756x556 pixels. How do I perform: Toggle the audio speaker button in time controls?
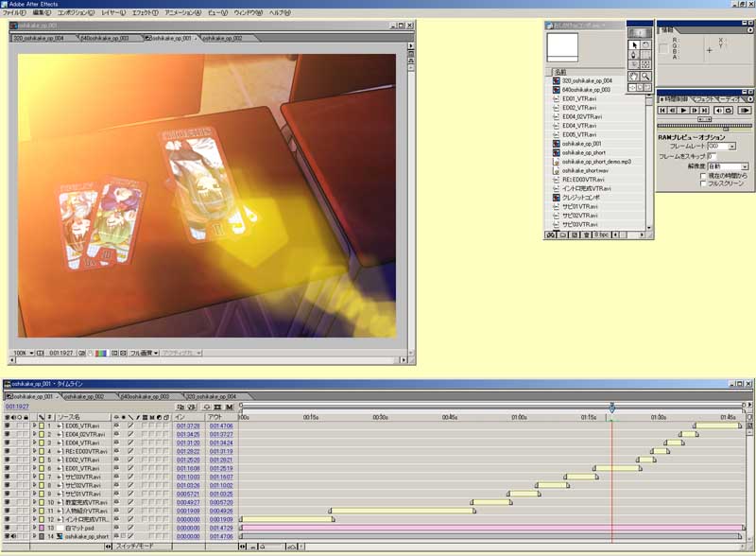click(x=718, y=111)
